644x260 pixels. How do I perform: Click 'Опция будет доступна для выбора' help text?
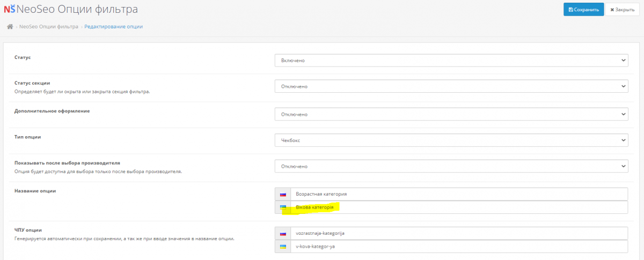(x=98, y=172)
